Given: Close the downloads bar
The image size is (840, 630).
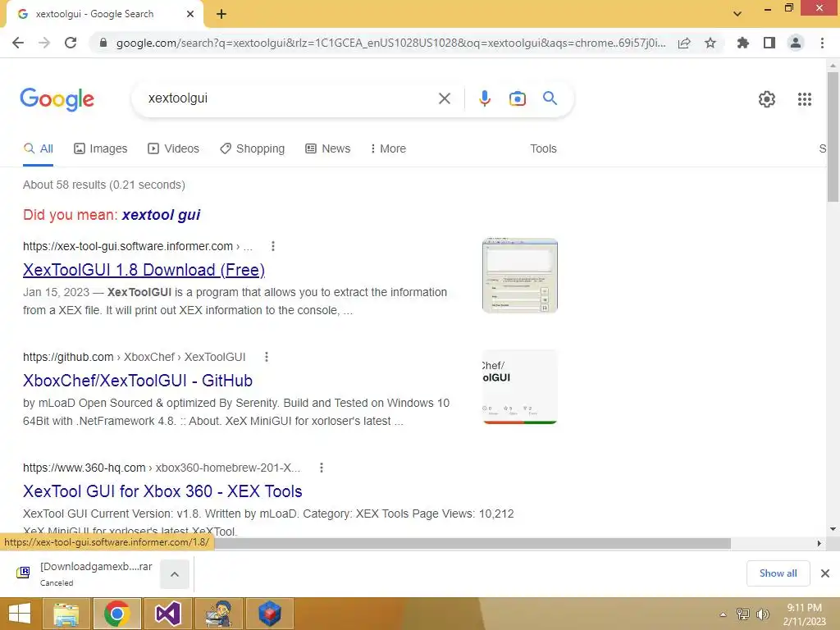Looking at the screenshot, I should [x=825, y=573].
